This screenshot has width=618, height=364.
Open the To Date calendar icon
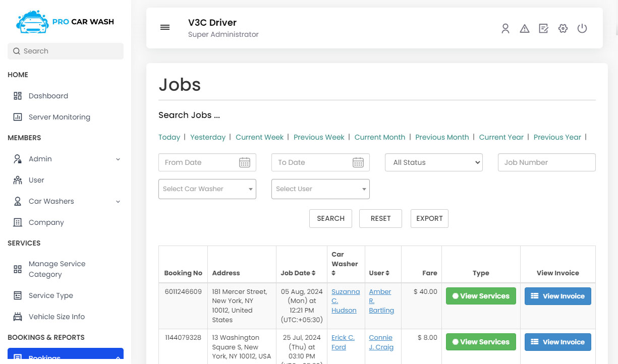click(x=358, y=162)
